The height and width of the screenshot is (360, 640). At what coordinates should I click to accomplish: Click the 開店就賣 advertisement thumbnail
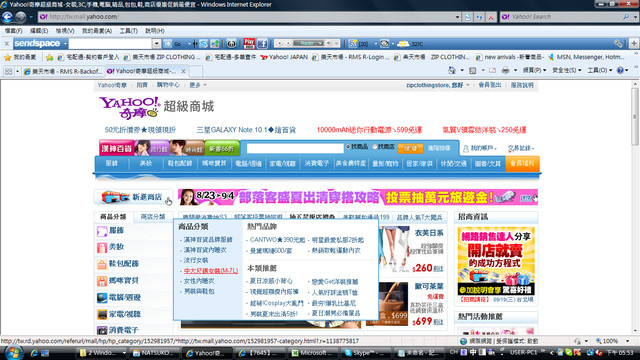(x=496, y=261)
